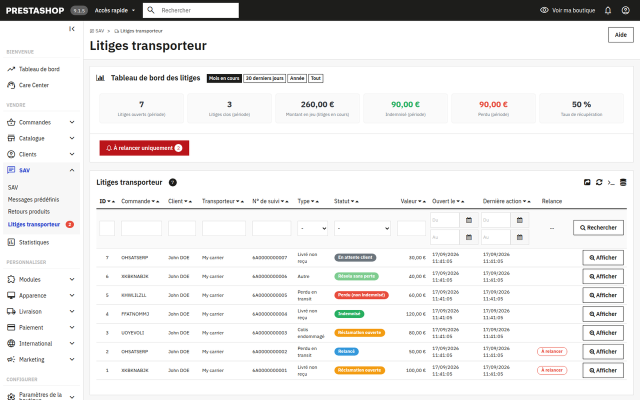This screenshot has width=640, height=400.
Task: Refresh the litiges list icon
Action: (599, 182)
